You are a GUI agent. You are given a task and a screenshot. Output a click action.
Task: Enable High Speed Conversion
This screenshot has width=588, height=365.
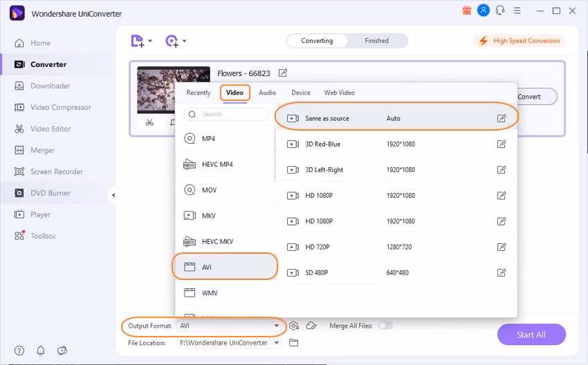pos(520,41)
